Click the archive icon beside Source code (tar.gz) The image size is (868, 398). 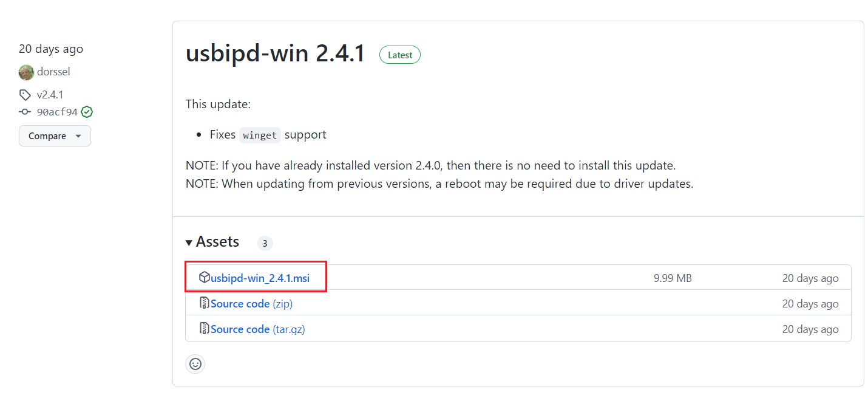pyautogui.click(x=205, y=329)
